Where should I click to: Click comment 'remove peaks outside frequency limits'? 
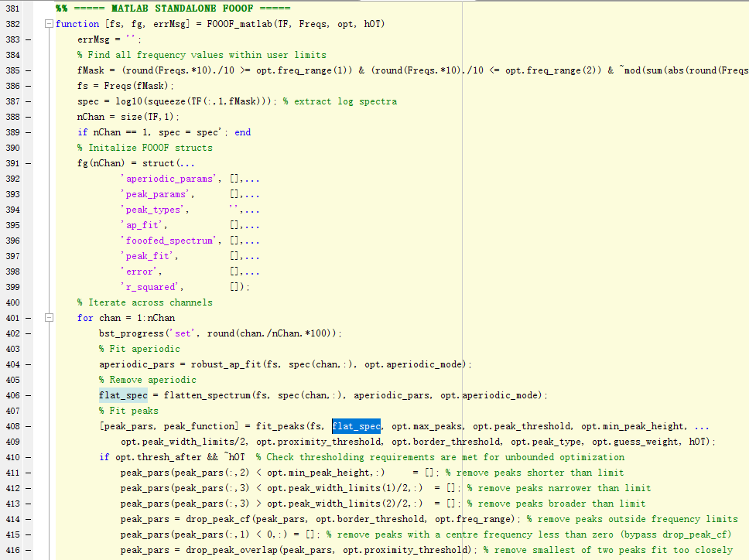tap(638, 519)
